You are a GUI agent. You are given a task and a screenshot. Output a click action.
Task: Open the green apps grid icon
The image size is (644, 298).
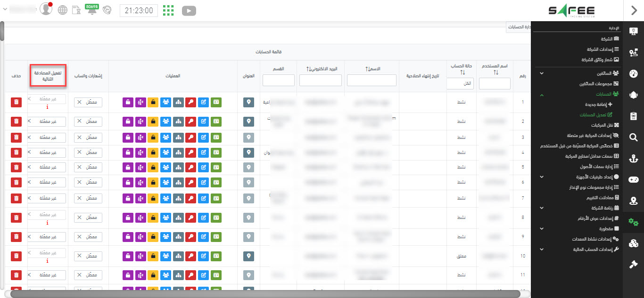168,10
